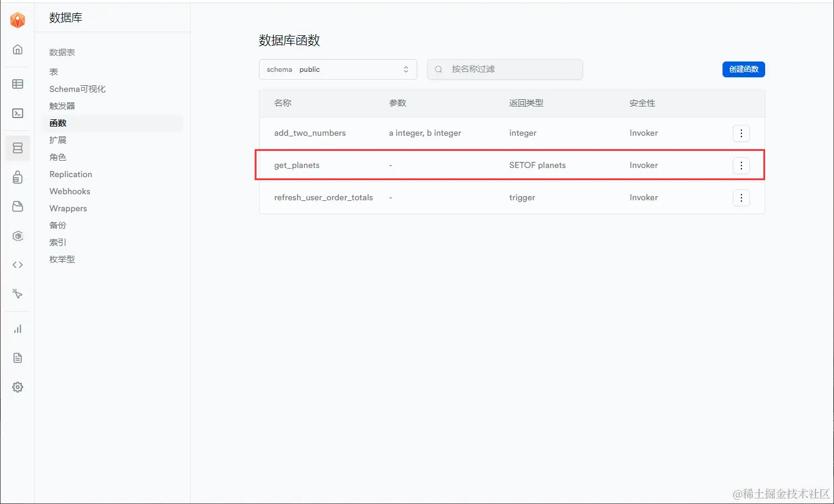This screenshot has height=504, width=834.
Task: Open the Home icon in sidebar
Action: pyautogui.click(x=18, y=49)
